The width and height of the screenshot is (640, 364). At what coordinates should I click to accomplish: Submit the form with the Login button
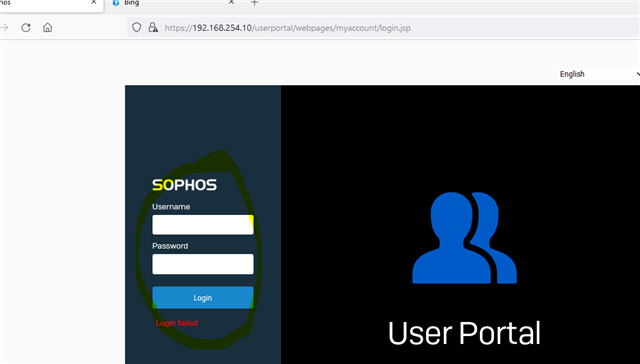coord(203,297)
